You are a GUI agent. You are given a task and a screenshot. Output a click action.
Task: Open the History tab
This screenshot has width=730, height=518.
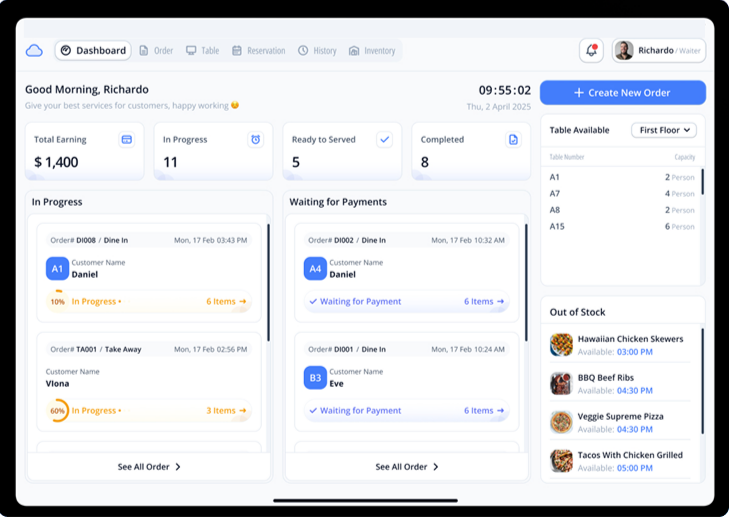pos(317,50)
